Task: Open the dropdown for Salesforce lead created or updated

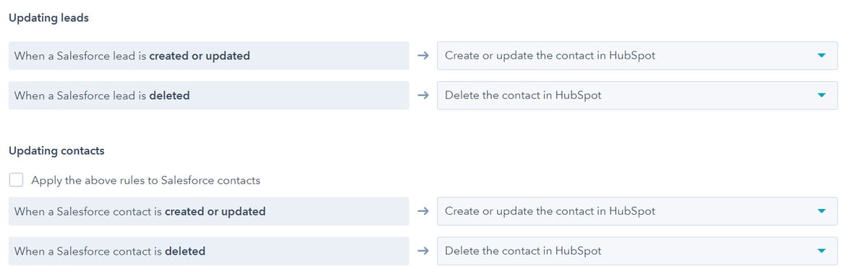Action: point(637,56)
